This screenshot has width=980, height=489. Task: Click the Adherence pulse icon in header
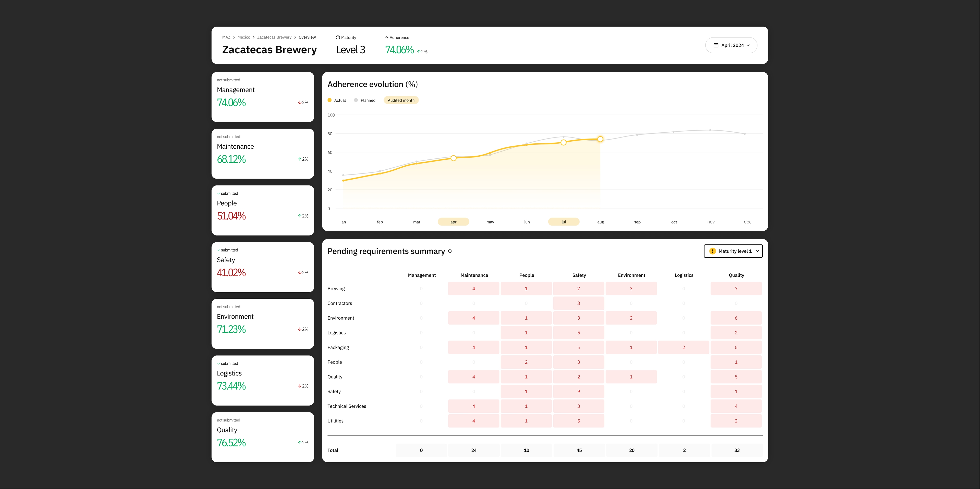click(x=387, y=38)
